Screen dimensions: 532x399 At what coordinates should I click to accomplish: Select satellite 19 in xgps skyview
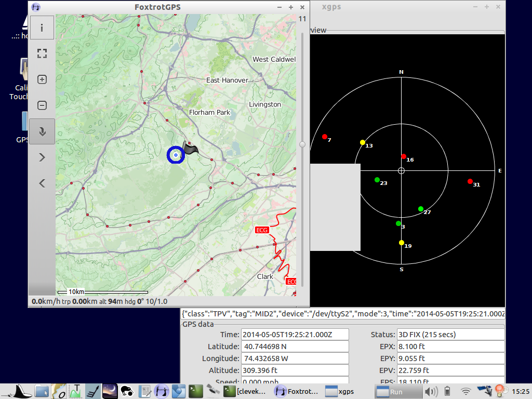[402, 243]
